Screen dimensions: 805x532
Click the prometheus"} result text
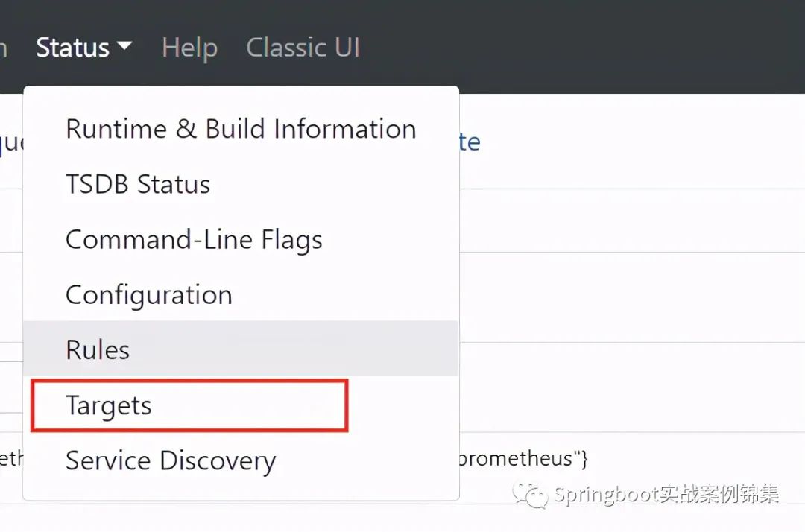523,459
